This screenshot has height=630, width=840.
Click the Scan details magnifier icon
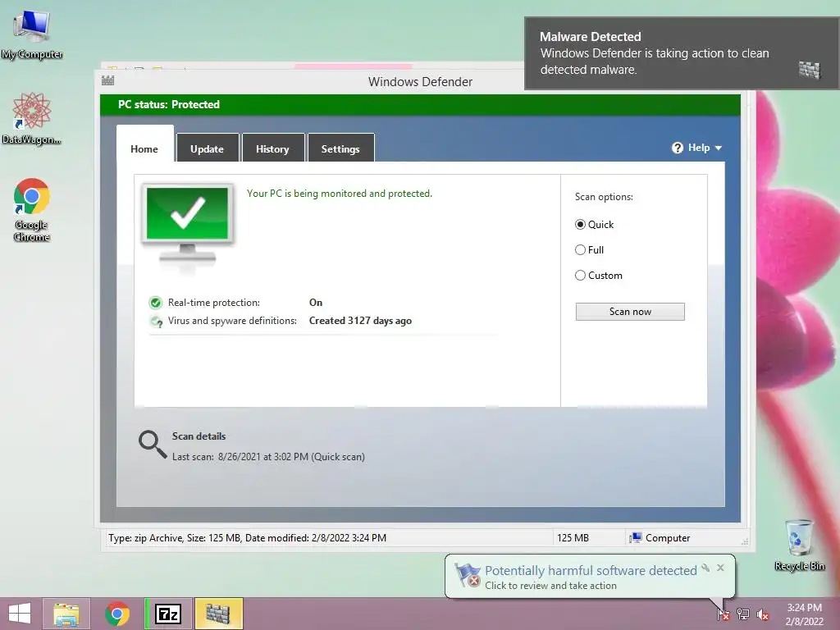(x=152, y=445)
